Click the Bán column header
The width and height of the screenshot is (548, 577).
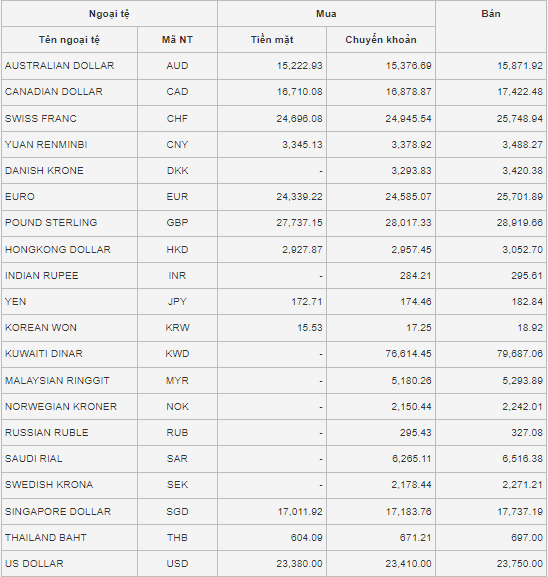tap(491, 26)
